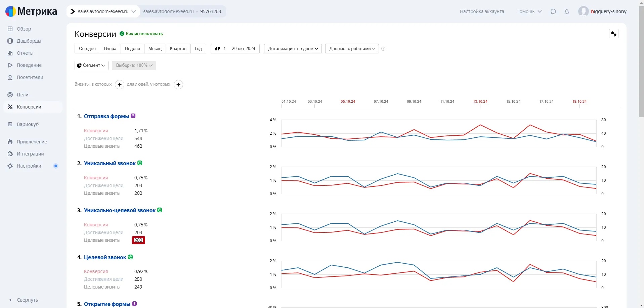The width and height of the screenshot is (644, 308).
Task: Switch period to Месяц
Action: pos(155,49)
